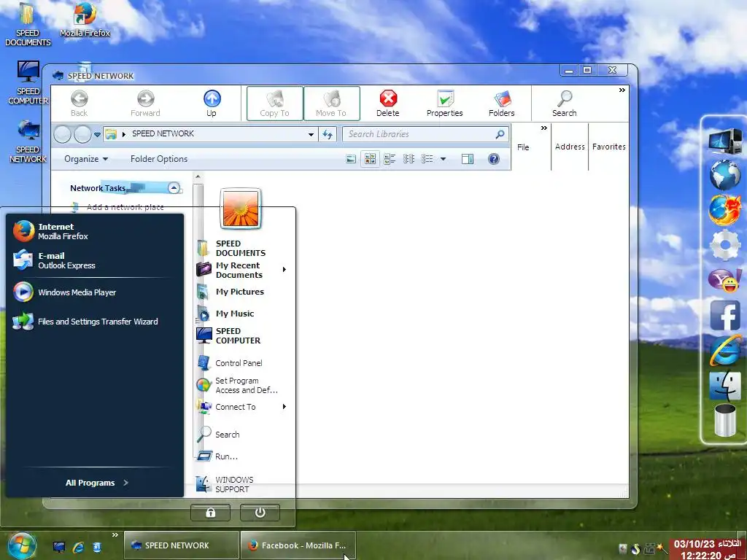Viewport: 747px width, 560px height.
Task: Click the computer icon in right dock
Action: point(725,140)
